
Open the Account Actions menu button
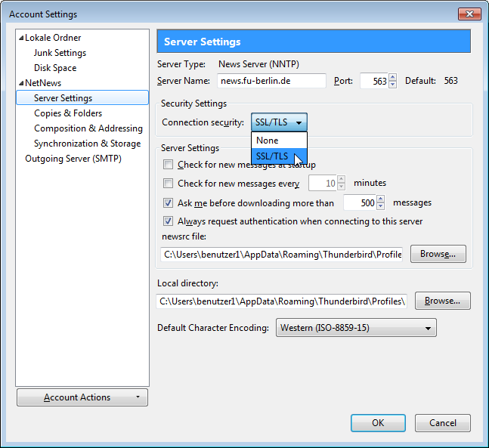pos(82,397)
